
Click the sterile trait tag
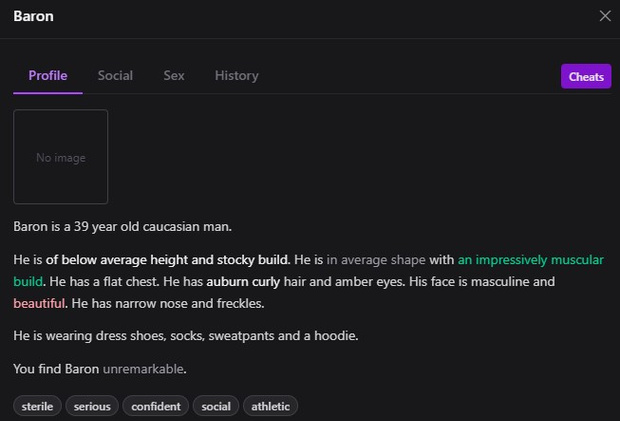coord(37,406)
